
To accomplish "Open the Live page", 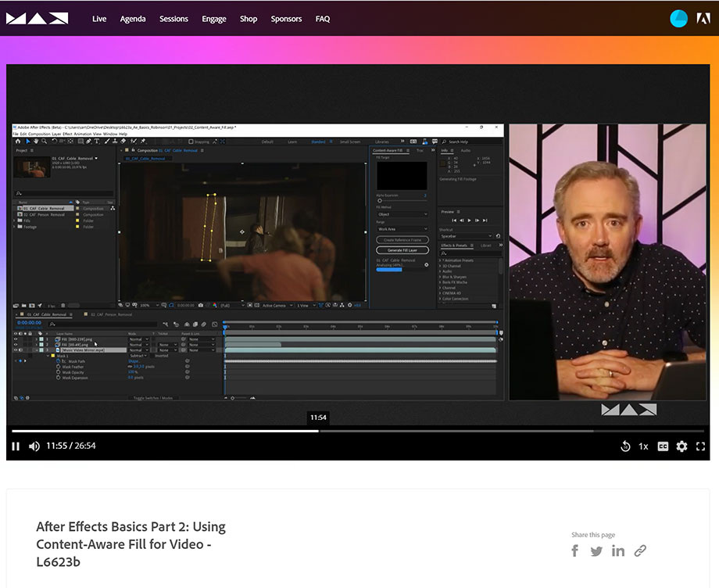I will 99,19.
